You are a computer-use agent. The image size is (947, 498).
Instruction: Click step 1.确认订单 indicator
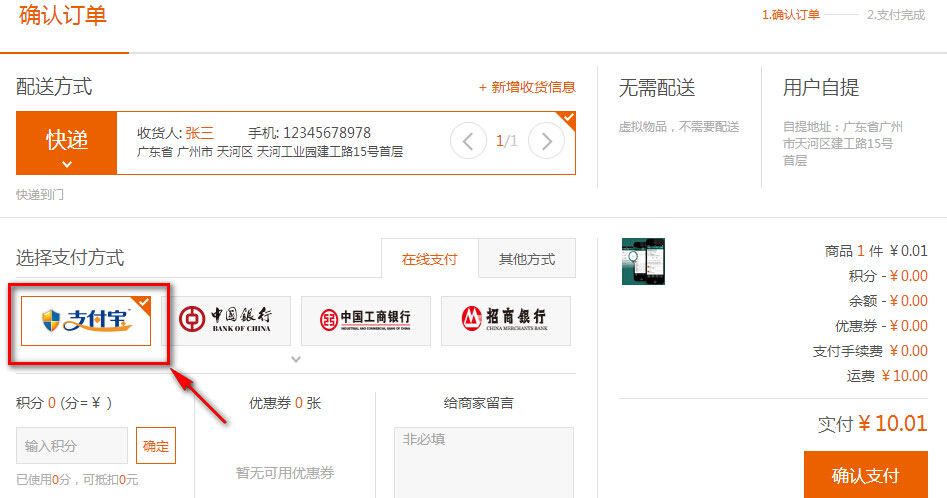point(791,15)
